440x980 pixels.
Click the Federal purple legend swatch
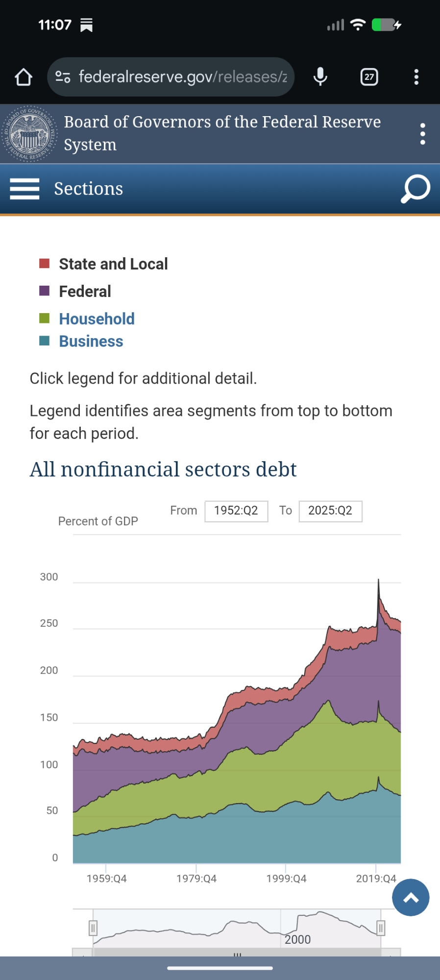coord(45,291)
